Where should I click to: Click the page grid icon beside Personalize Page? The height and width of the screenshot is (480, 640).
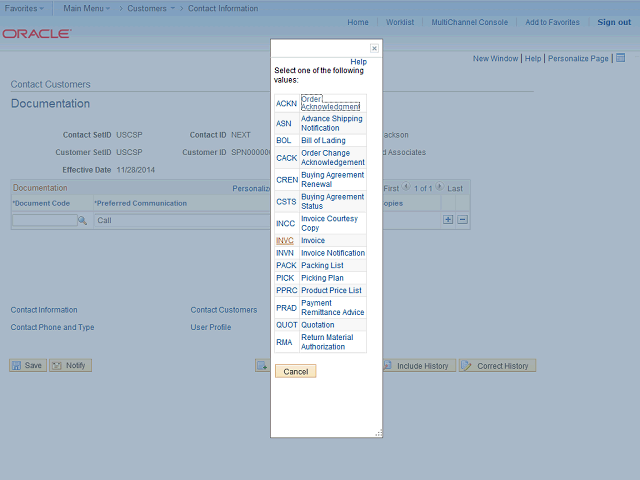620,58
